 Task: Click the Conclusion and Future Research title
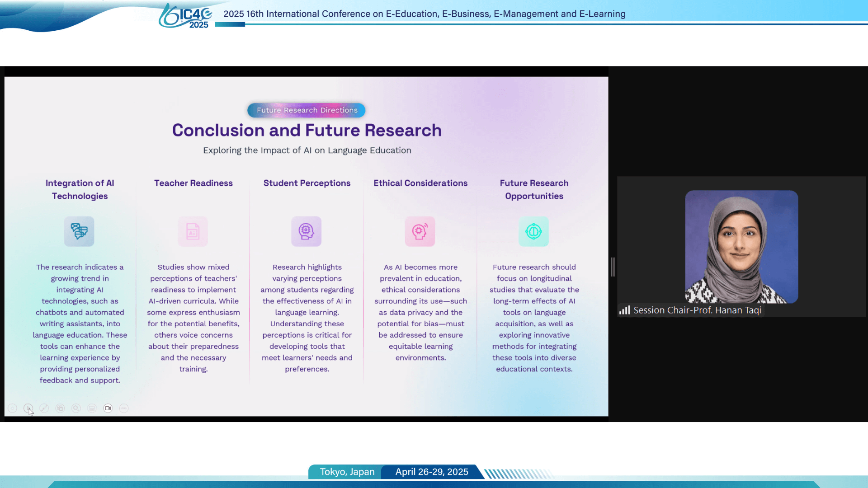(x=307, y=131)
